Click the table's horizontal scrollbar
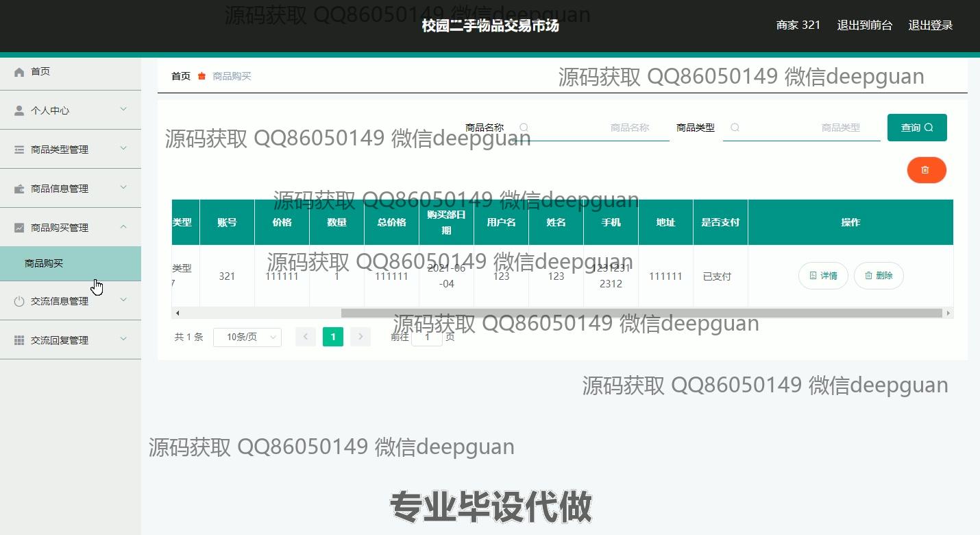 pos(641,313)
